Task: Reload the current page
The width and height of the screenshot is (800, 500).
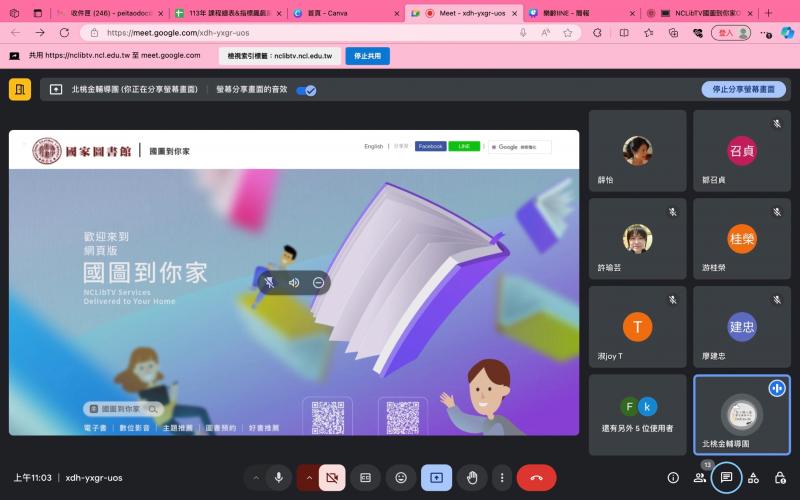Action: click(x=64, y=33)
